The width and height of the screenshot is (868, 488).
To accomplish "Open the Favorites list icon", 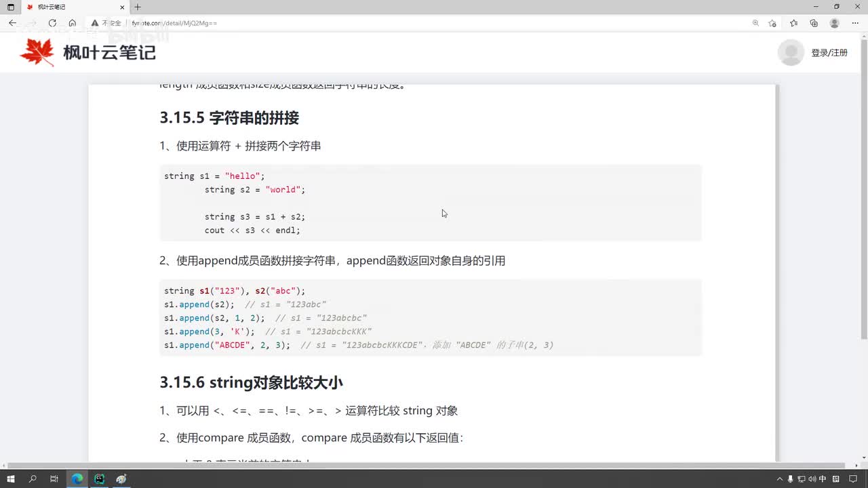I will 793,23.
